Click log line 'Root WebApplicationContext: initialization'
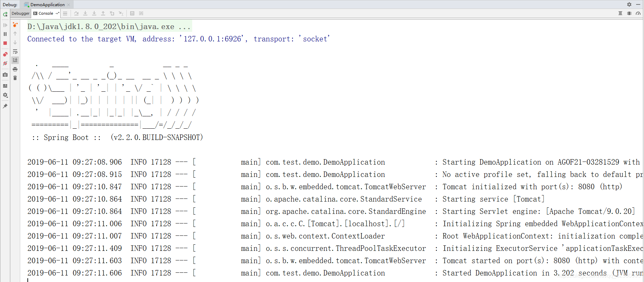This screenshot has height=282, width=644. [x=335, y=236]
